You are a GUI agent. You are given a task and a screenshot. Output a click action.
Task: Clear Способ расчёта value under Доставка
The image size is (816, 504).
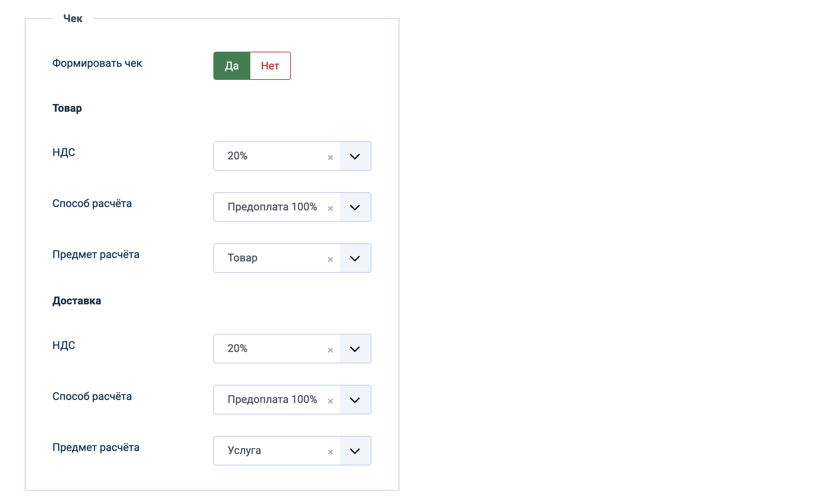click(x=330, y=401)
